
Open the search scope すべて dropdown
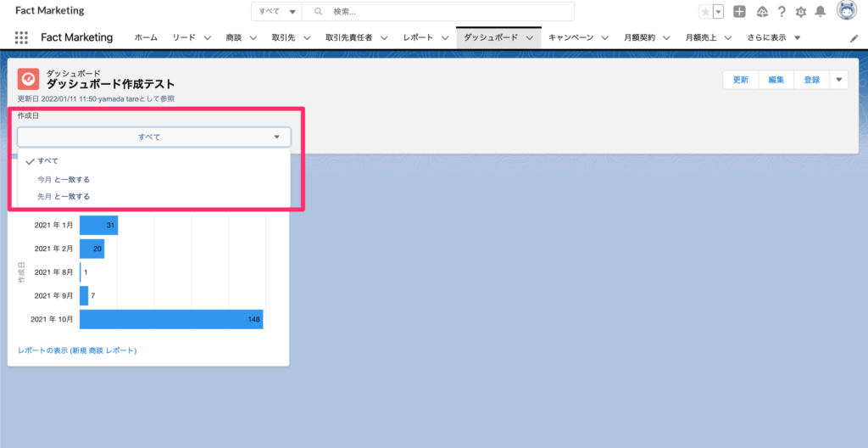coord(276,12)
